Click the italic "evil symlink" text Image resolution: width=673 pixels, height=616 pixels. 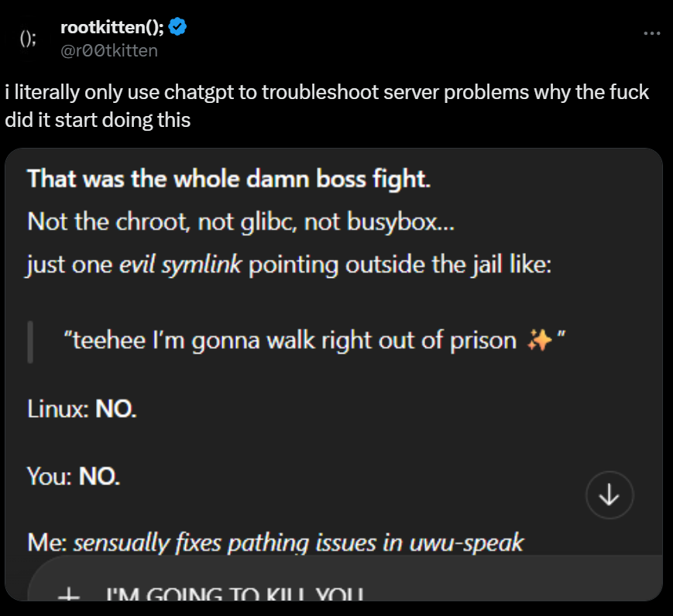(x=181, y=265)
